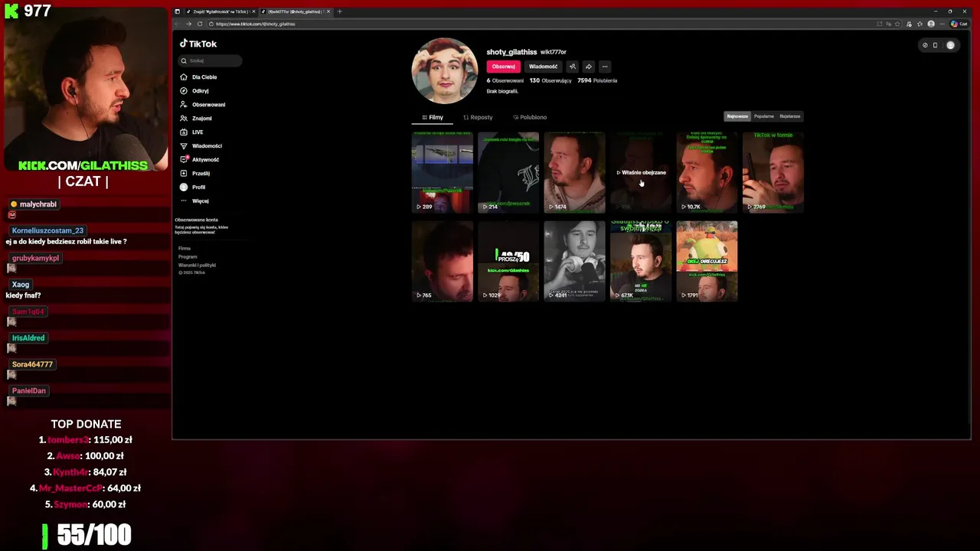Viewport: 980px width, 551px height.
Task: Switch to the Reposty tab
Action: coord(478,117)
